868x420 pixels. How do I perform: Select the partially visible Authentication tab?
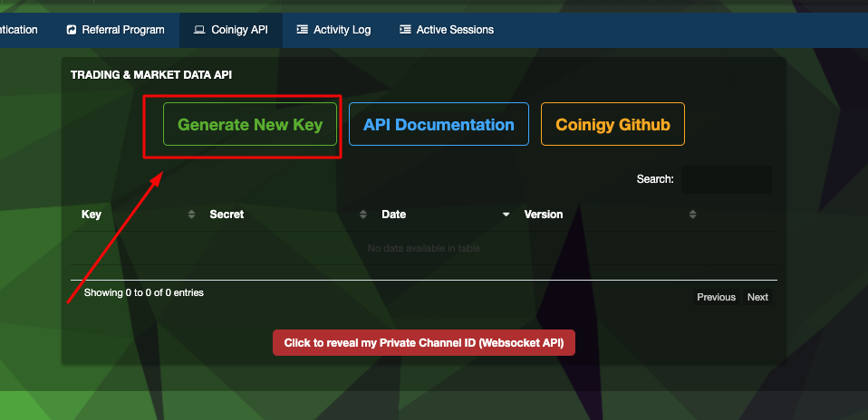coord(19,30)
